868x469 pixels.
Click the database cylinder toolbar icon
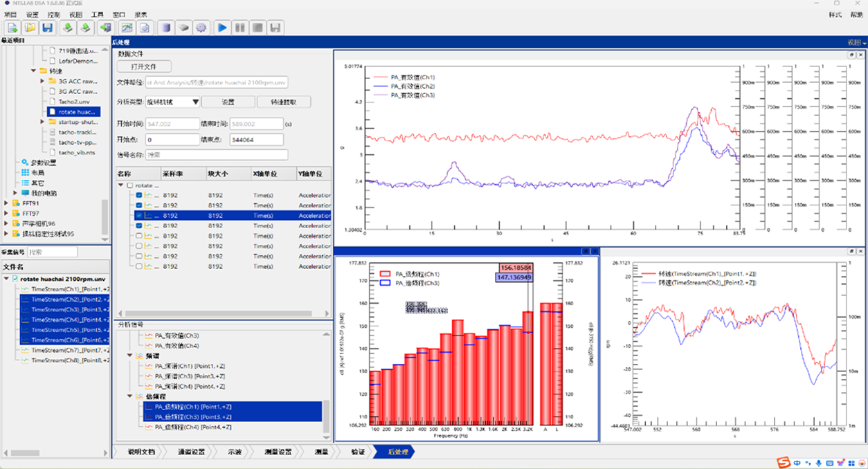click(165, 28)
